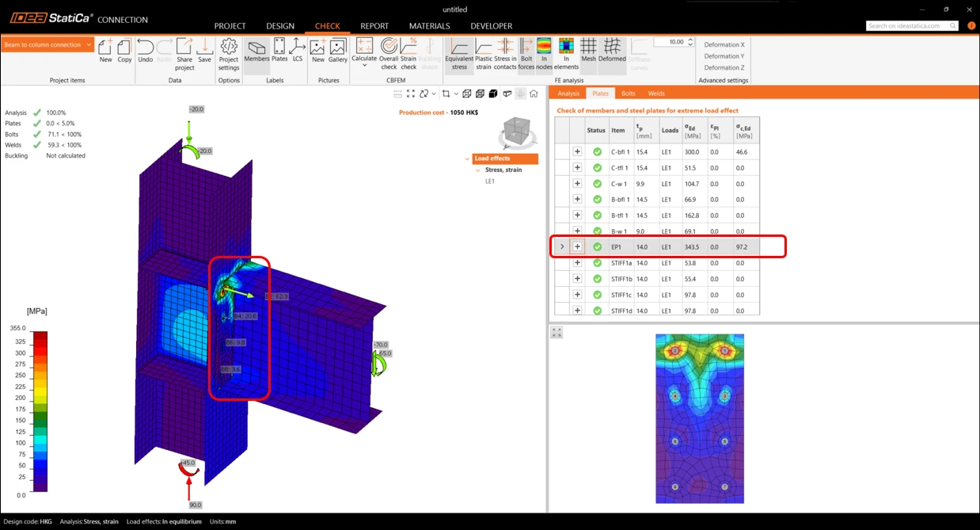
Task: Switch to the Analysis results tab
Action: tap(568, 93)
